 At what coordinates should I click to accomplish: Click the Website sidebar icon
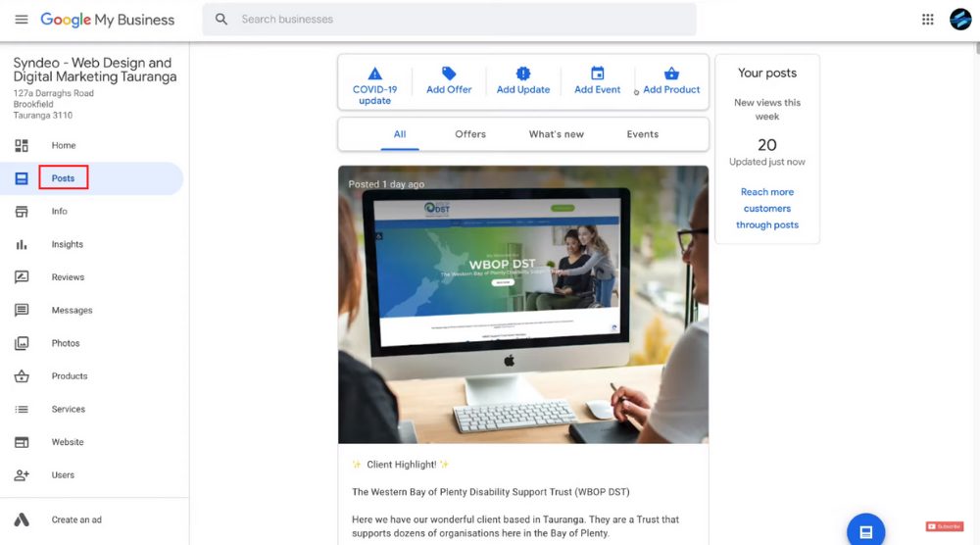(x=22, y=442)
